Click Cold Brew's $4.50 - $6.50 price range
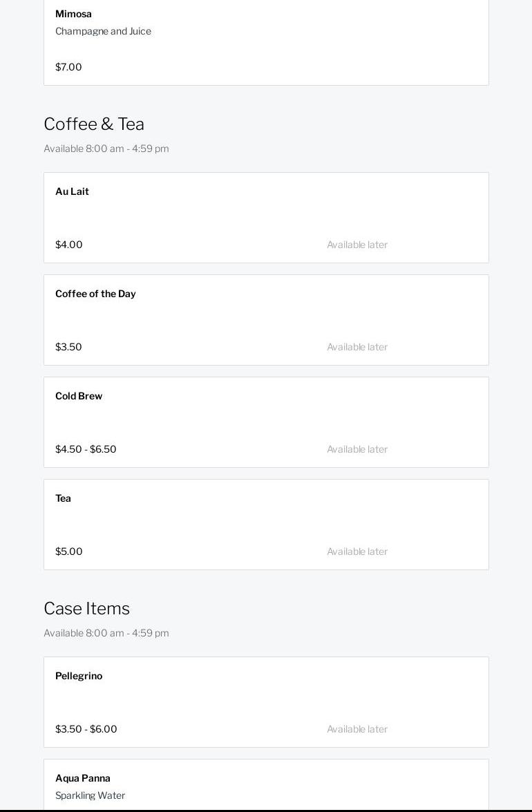Viewport: 532px width, 812px height. tap(86, 449)
